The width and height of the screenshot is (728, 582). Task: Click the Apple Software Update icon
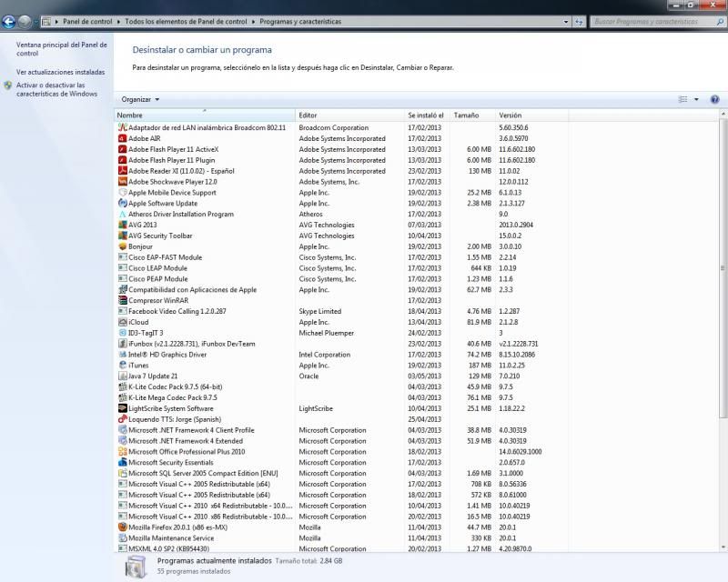pyautogui.click(x=123, y=204)
